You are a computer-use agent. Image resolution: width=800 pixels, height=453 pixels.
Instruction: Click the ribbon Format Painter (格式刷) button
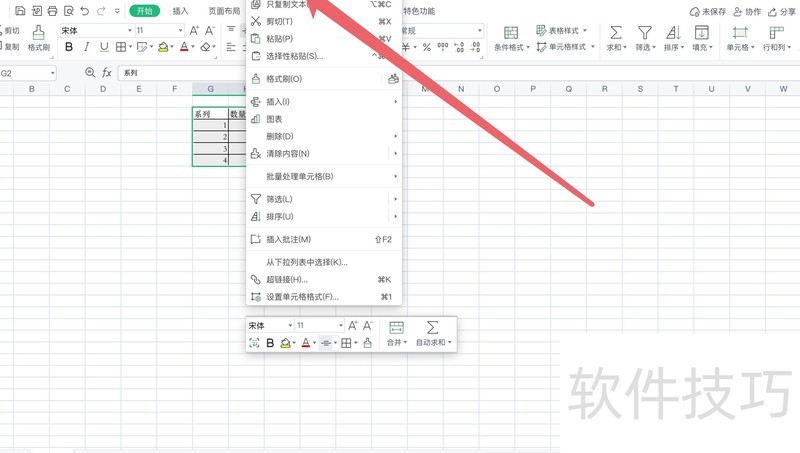(x=39, y=38)
